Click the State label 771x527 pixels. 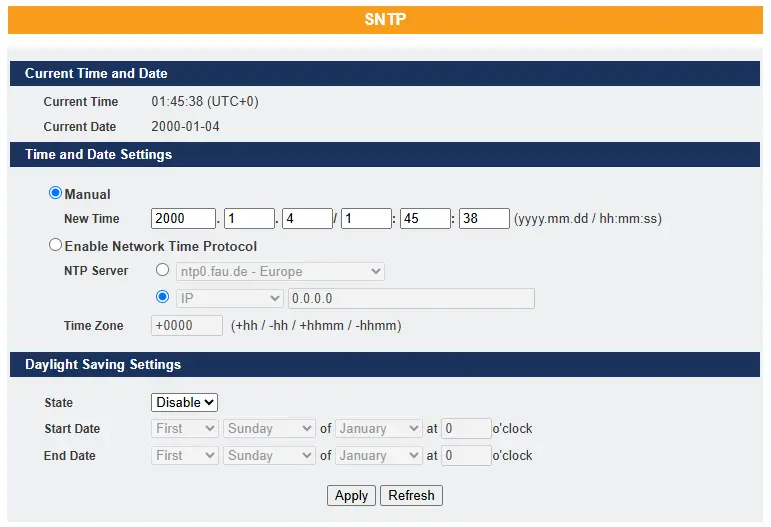(x=59, y=403)
